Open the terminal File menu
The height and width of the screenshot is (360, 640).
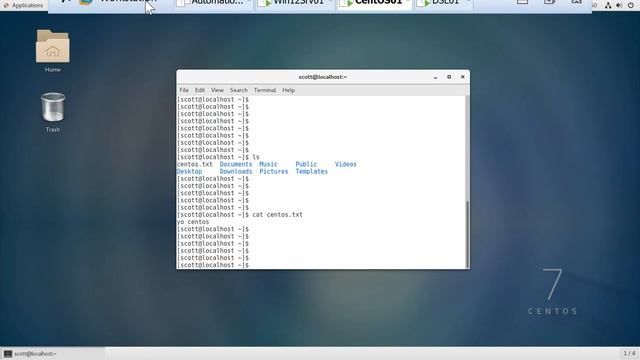pos(184,90)
